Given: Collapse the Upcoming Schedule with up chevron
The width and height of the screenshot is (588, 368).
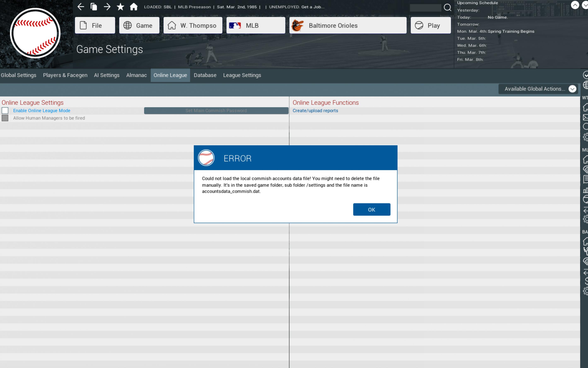Looking at the screenshot, I should click(575, 5).
